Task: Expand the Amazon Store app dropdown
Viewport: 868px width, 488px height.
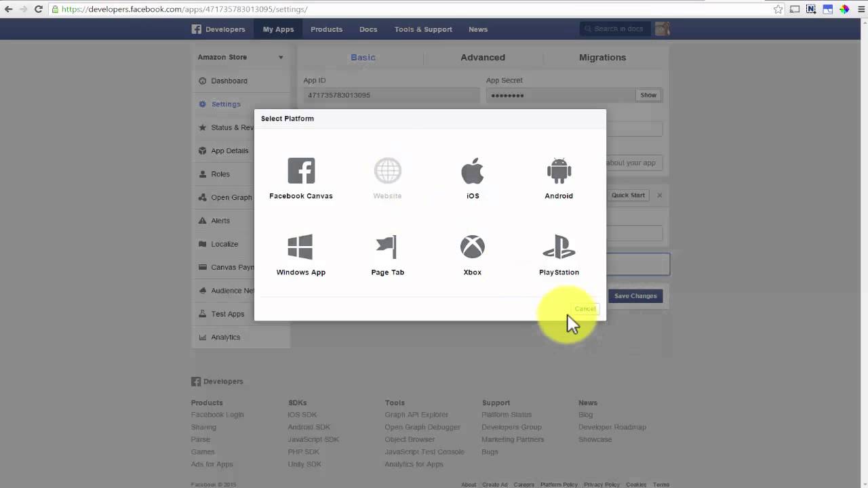Action: 241,57
